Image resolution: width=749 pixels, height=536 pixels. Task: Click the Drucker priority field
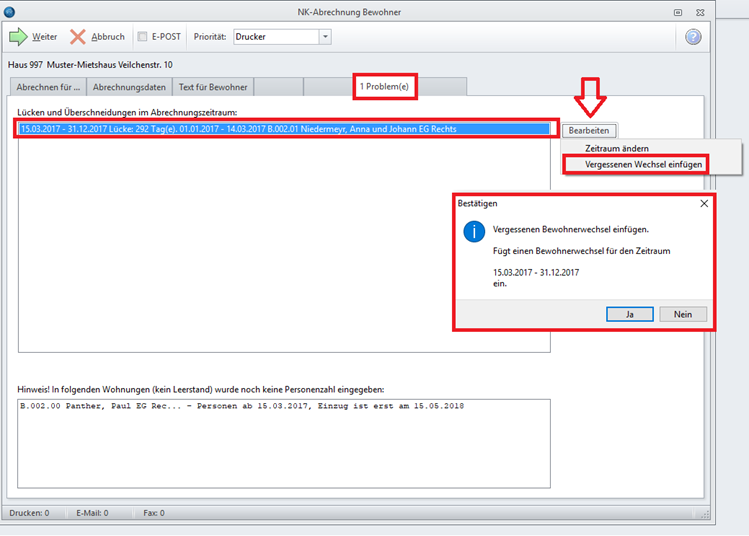point(276,36)
